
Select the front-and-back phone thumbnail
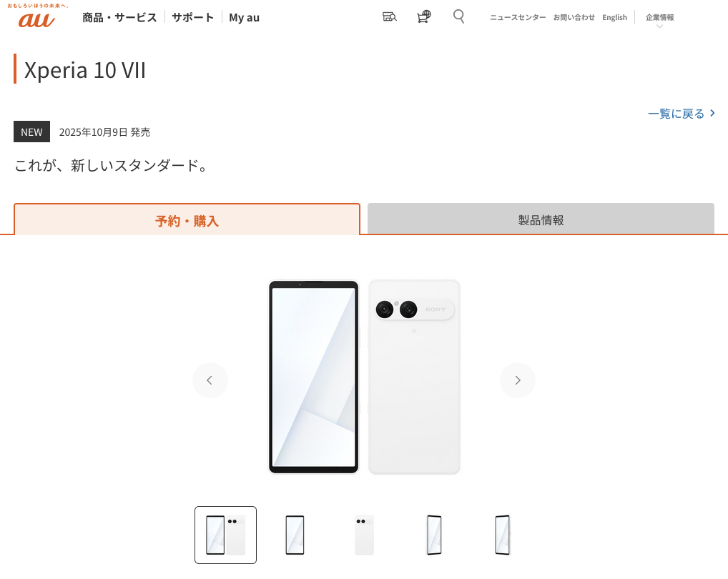(226, 535)
